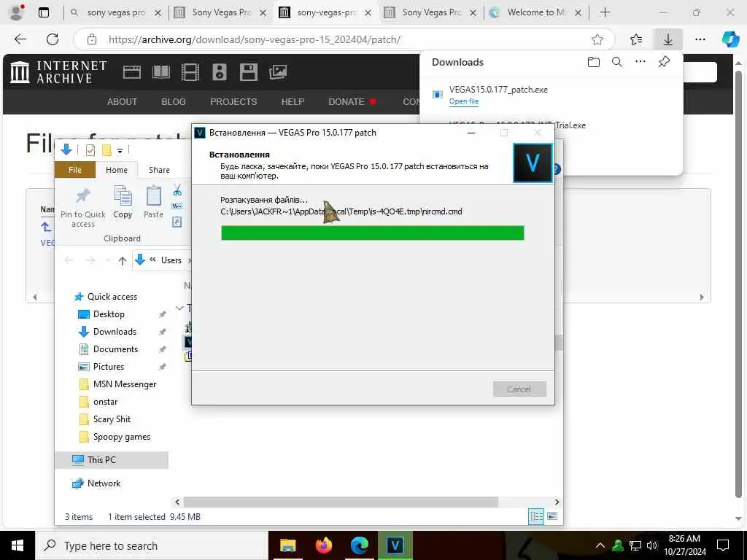747x560 pixels.
Task: Click the Windows taskbar search box
Action: 152,545
